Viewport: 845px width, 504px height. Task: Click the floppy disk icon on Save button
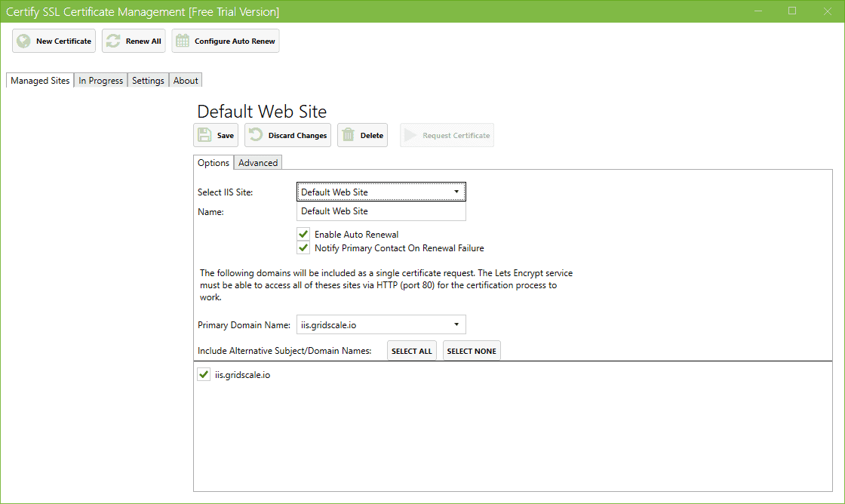(204, 134)
